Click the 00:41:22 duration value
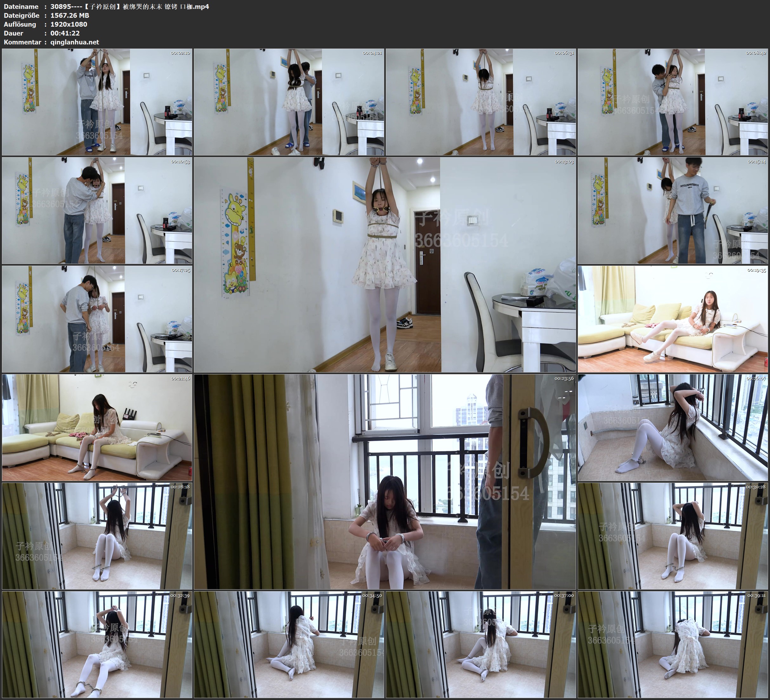The width and height of the screenshot is (770, 700). tap(65, 33)
